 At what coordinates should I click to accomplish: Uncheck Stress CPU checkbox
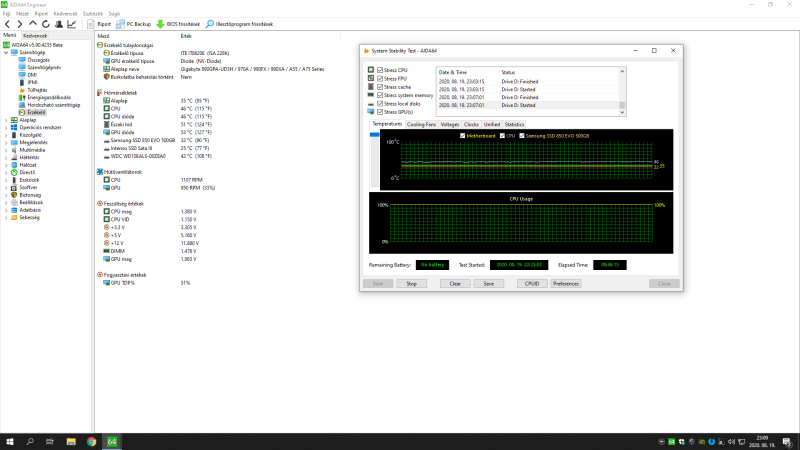pos(380,70)
